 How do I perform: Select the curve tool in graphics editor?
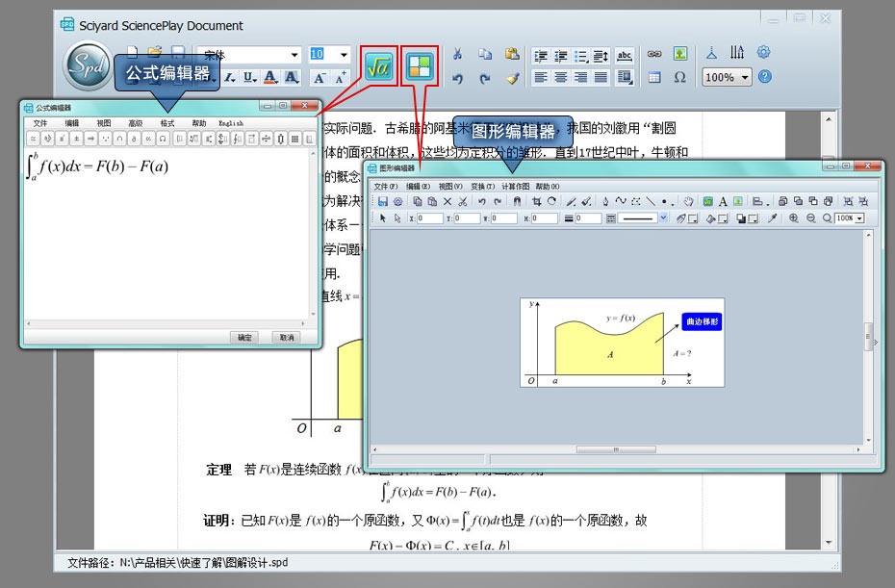click(621, 201)
